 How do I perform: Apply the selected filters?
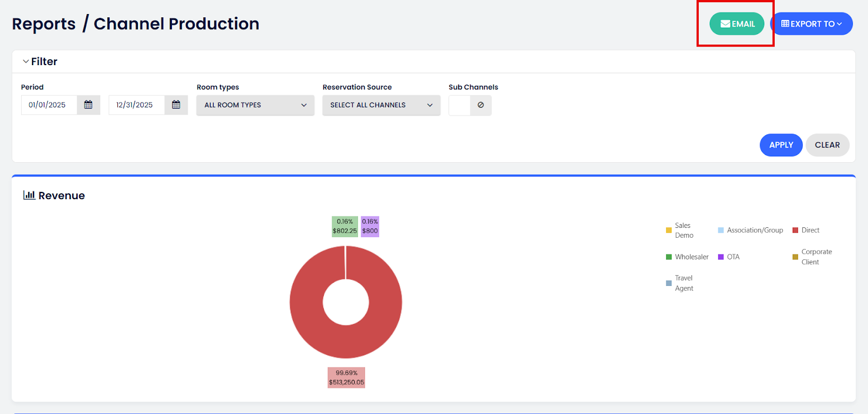(x=781, y=145)
